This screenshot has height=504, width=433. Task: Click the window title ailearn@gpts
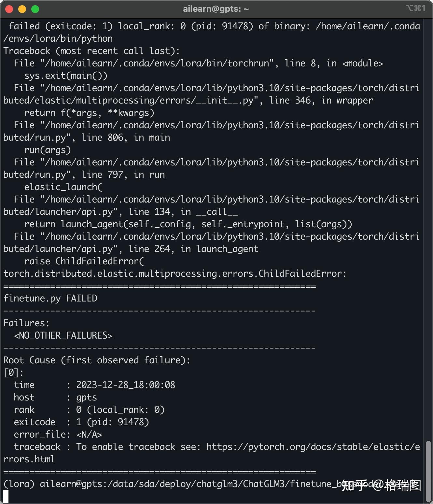tap(216, 9)
